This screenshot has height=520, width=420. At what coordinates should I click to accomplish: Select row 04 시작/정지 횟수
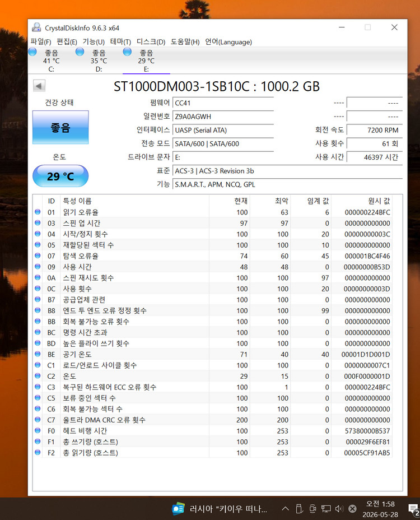pyautogui.click(x=212, y=234)
